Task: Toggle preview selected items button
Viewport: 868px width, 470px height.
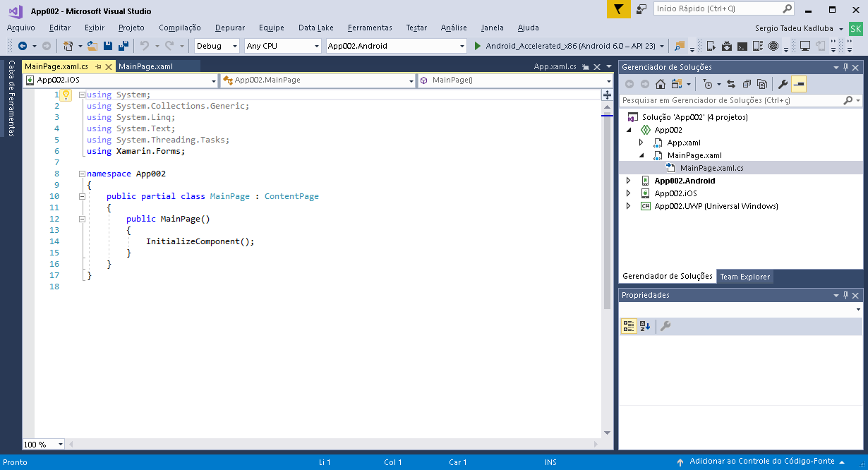Action: [799, 84]
